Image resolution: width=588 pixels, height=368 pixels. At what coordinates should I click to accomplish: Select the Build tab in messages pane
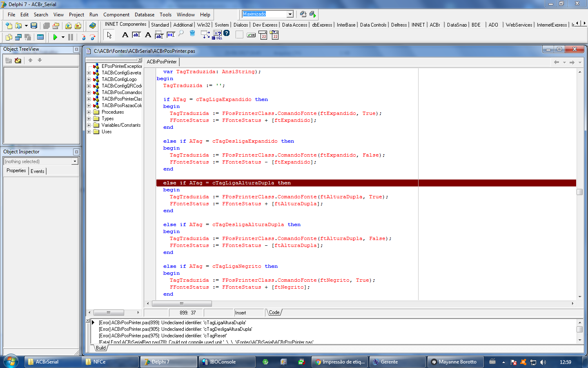101,348
